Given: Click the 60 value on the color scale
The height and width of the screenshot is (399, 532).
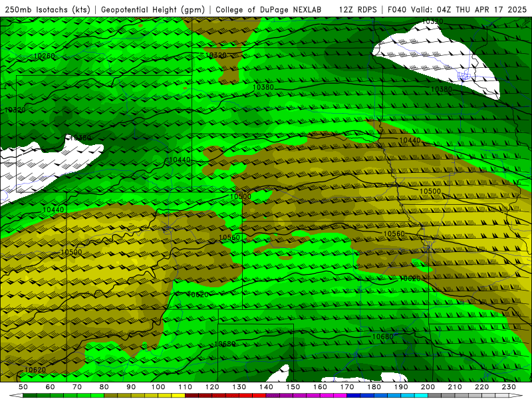Looking at the screenshot, I should coord(50,387).
